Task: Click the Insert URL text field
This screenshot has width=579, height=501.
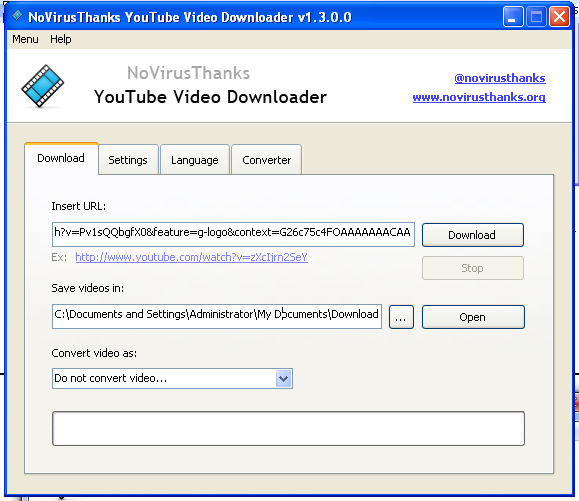Action: point(233,234)
